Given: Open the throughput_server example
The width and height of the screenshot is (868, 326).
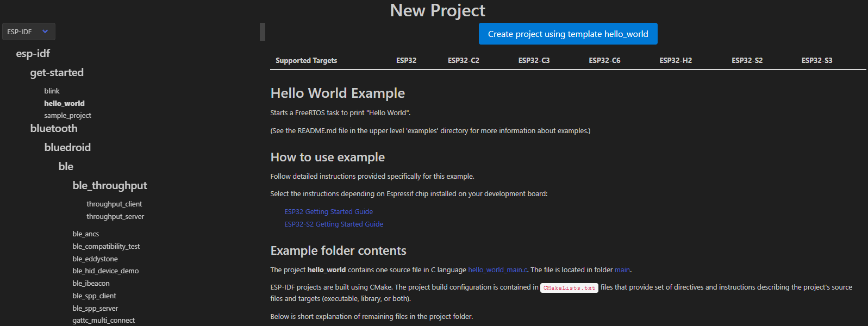Looking at the screenshot, I should coord(115,216).
